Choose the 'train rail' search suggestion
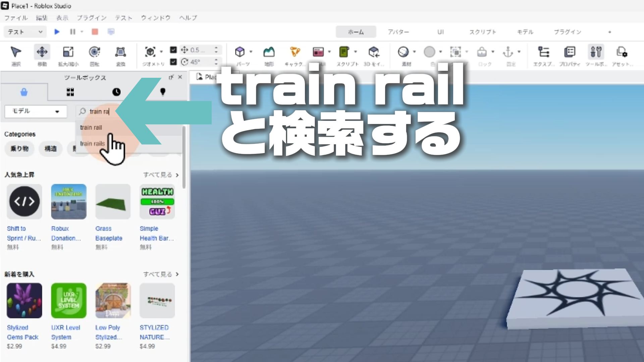 pos(91,127)
